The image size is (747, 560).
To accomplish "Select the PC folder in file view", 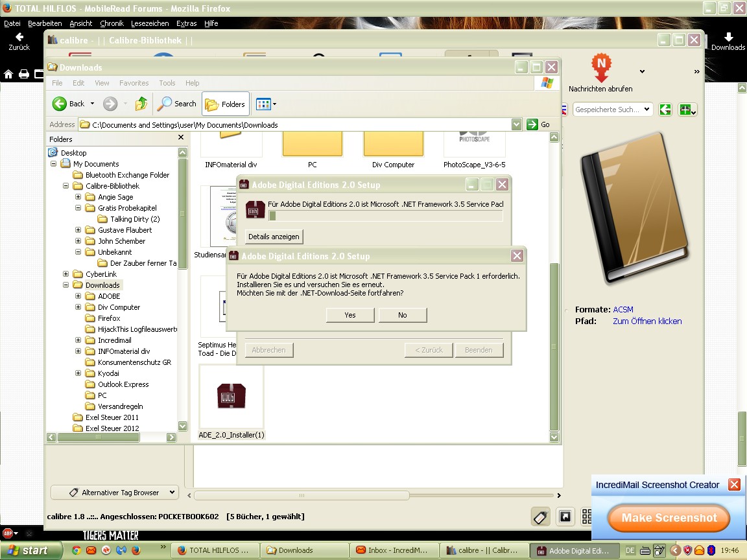I will click(312, 150).
